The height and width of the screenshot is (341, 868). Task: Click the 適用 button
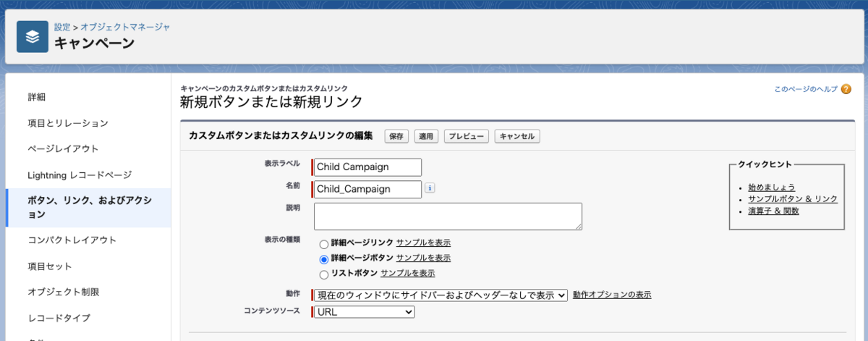click(x=426, y=136)
